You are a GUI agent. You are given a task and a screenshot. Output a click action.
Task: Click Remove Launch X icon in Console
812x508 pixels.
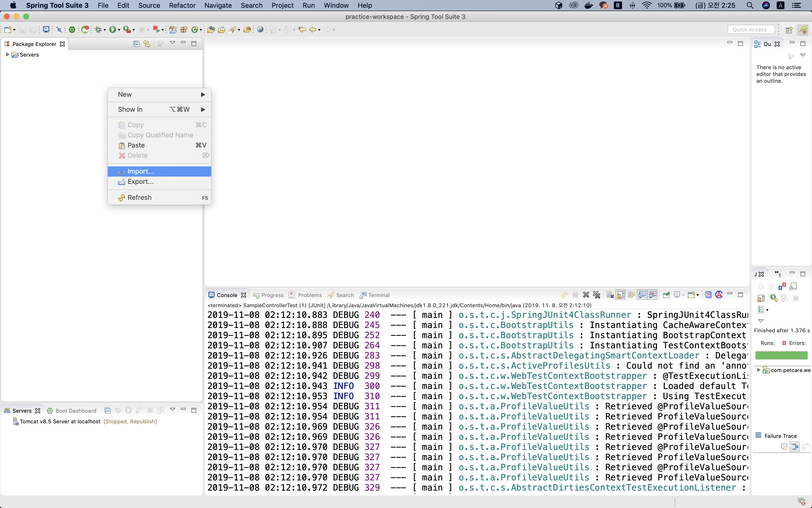586,295
